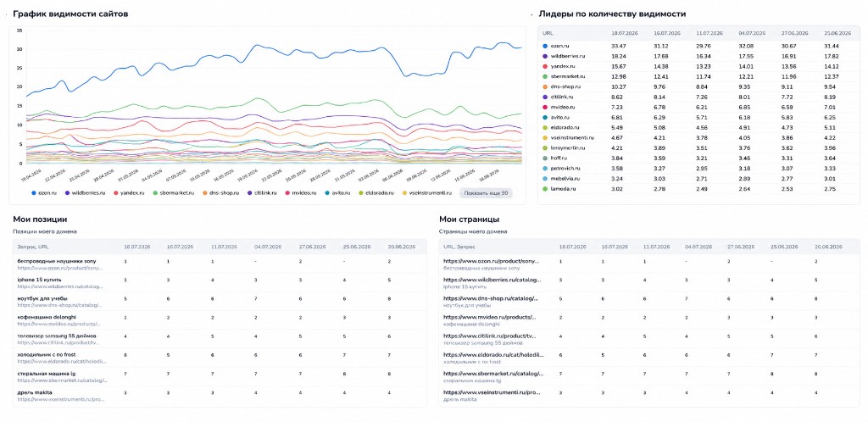This screenshot has height=422, width=868.
Task: Open the citilink.ru product URL in Мои страницы
Action: (x=490, y=336)
